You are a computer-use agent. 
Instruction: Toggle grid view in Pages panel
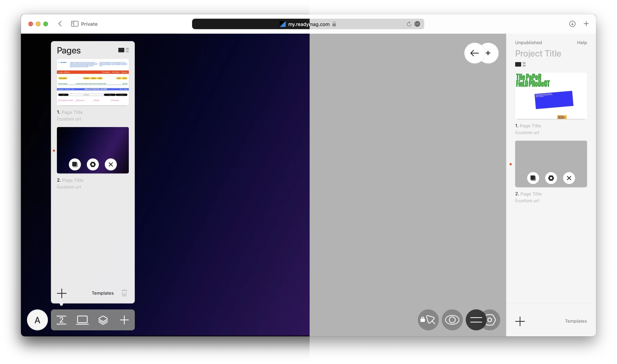(x=127, y=50)
